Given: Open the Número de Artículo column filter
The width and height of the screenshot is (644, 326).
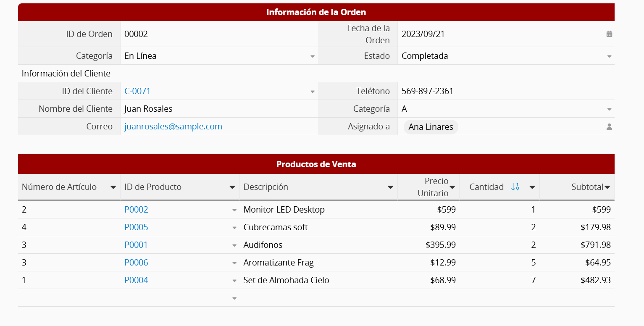Looking at the screenshot, I should [x=113, y=187].
